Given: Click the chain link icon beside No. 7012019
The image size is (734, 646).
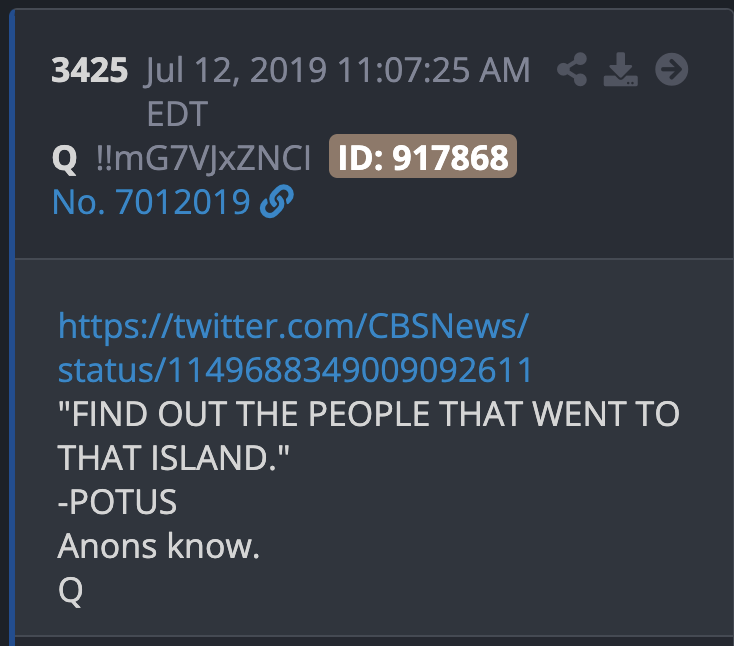Looking at the screenshot, I should (277, 202).
